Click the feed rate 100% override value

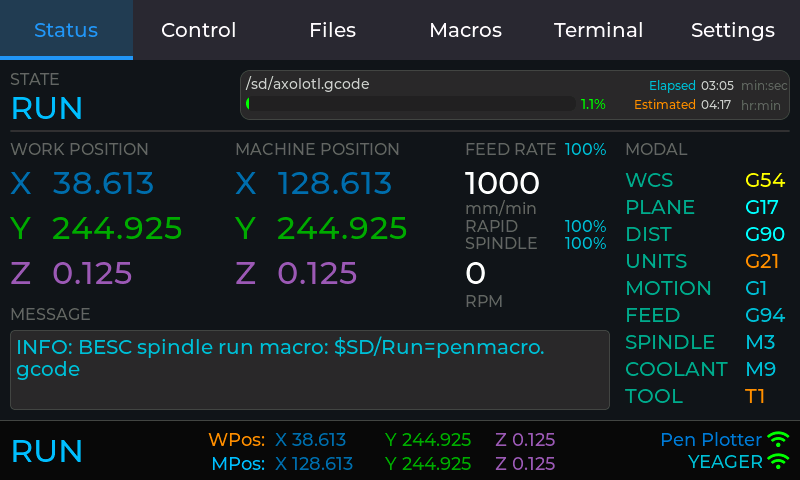pos(585,150)
